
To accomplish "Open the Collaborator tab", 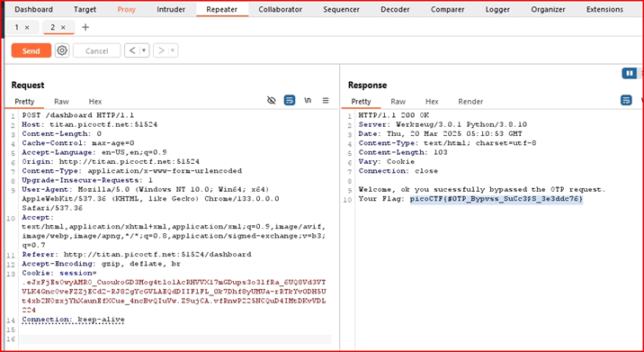I will (x=280, y=9).
